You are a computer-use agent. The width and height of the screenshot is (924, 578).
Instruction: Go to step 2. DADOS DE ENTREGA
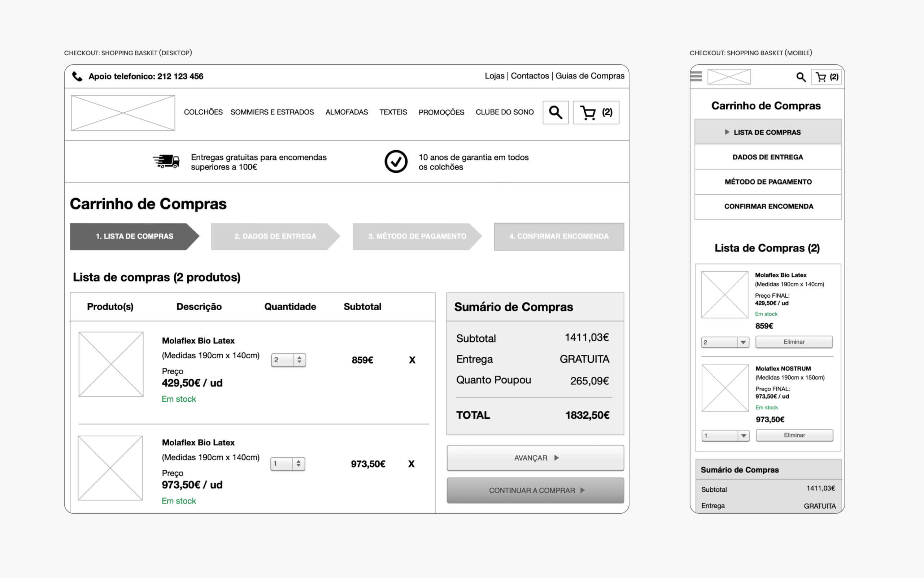point(275,237)
